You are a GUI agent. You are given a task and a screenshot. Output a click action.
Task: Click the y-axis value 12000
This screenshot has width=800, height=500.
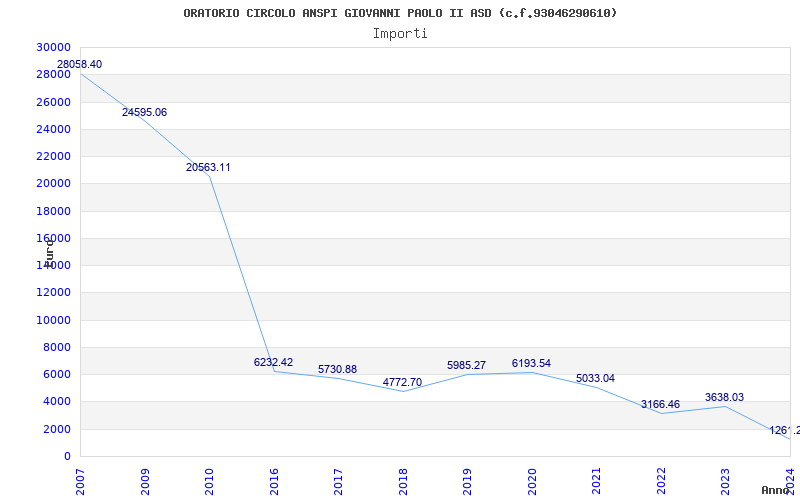(x=54, y=292)
